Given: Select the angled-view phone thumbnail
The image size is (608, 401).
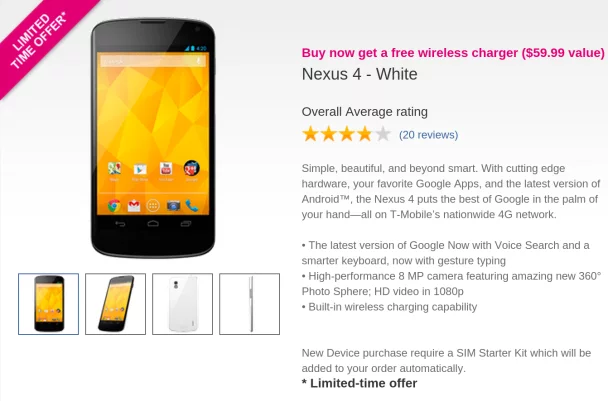Looking at the screenshot, I should point(116,304).
